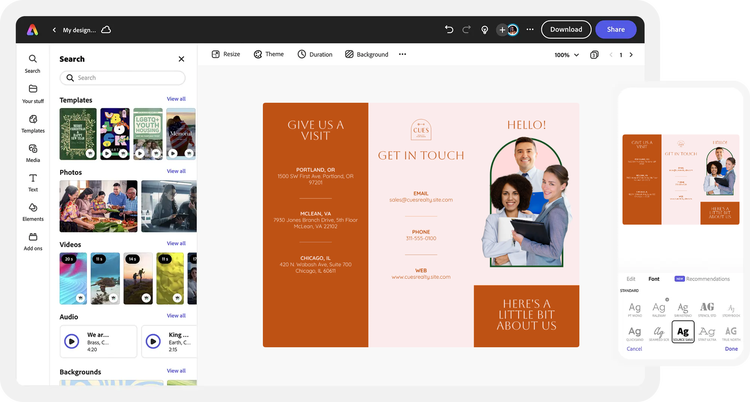Select the sales@cuesrealty.site.com email text

click(x=421, y=200)
